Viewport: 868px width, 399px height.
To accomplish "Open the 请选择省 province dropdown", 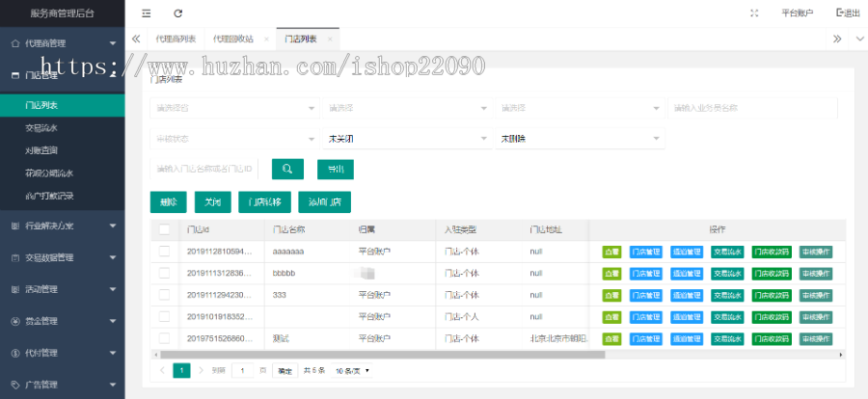I will pos(234,109).
